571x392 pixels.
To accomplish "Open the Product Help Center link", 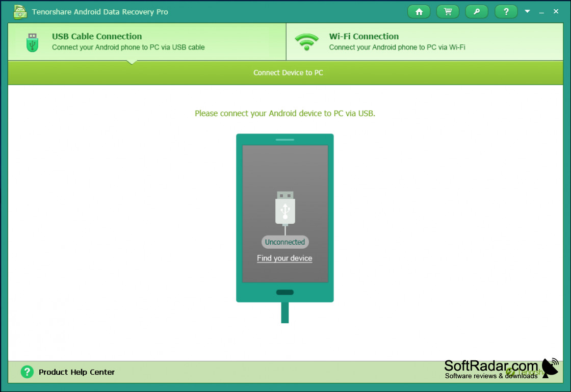I will (76, 372).
